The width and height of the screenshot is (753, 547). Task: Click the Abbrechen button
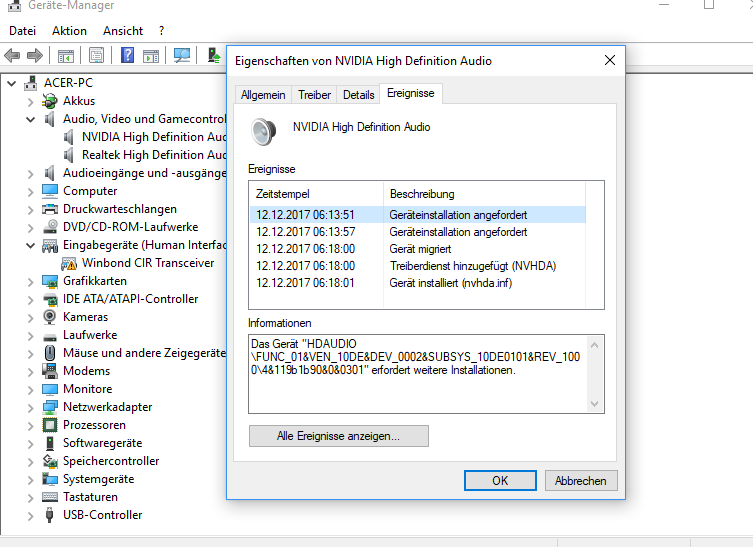[581, 480]
